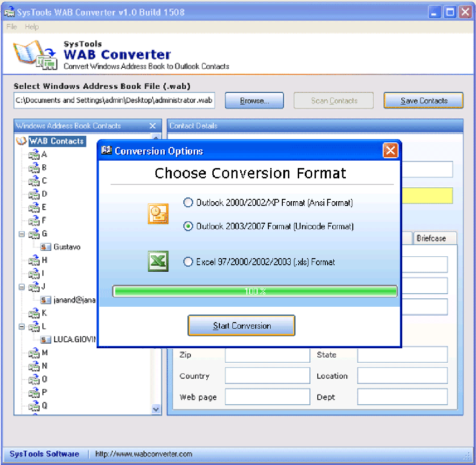Click the Browse... button
Screen dimensions: 476x465
(254, 100)
